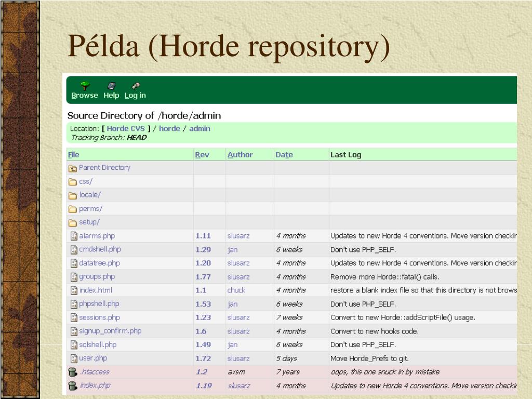Screen dimensions: 532x399
Task: Sort by Date column header
Action: coord(284,155)
